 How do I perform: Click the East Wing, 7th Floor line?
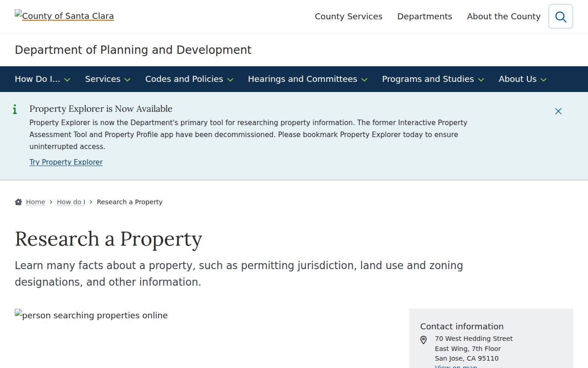[x=468, y=349]
